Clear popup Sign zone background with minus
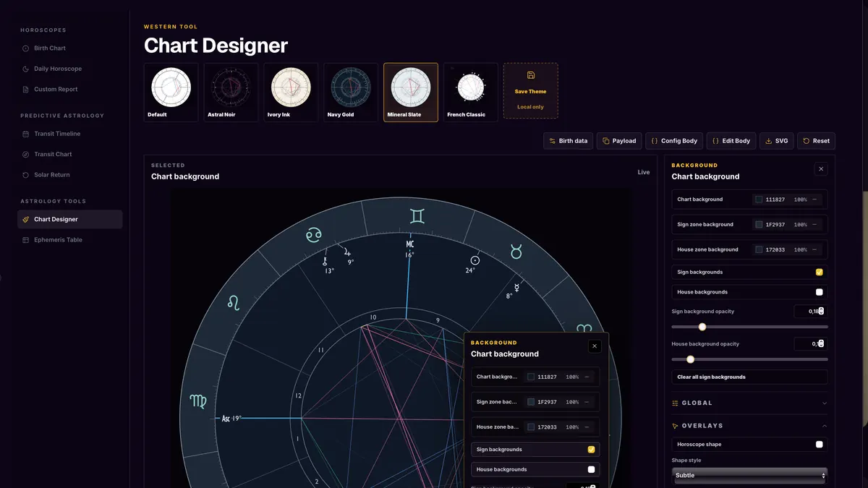This screenshot has width=868, height=488. 587,402
